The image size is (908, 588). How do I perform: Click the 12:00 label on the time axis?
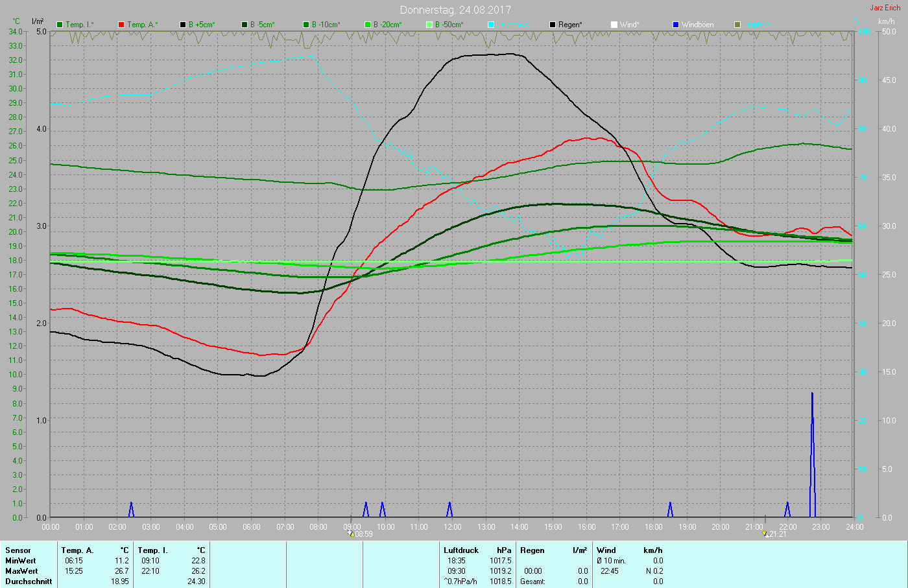453,527
